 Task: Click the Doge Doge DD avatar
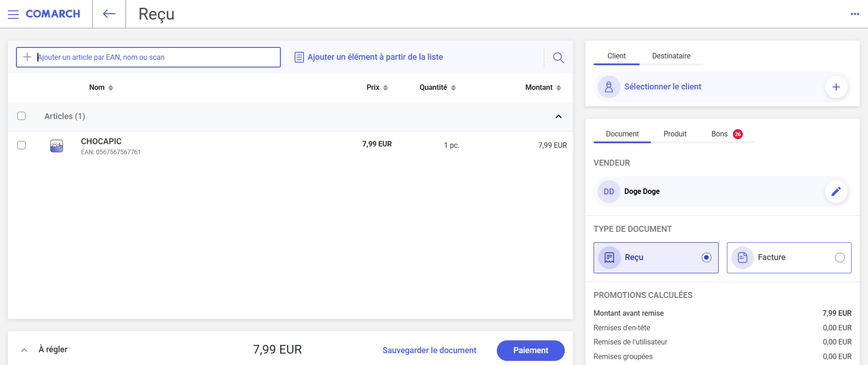click(x=609, y=192)
